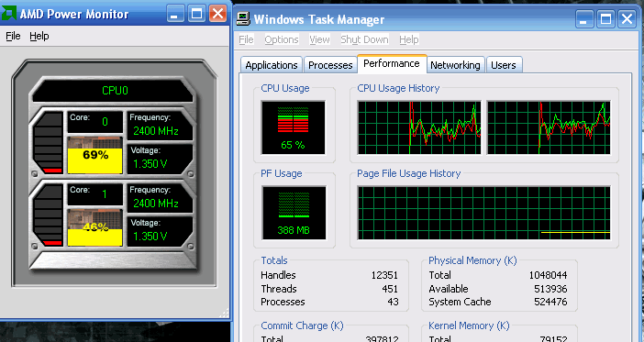
Task: Click the Page File Usage History graph
Action: (483, 213)
